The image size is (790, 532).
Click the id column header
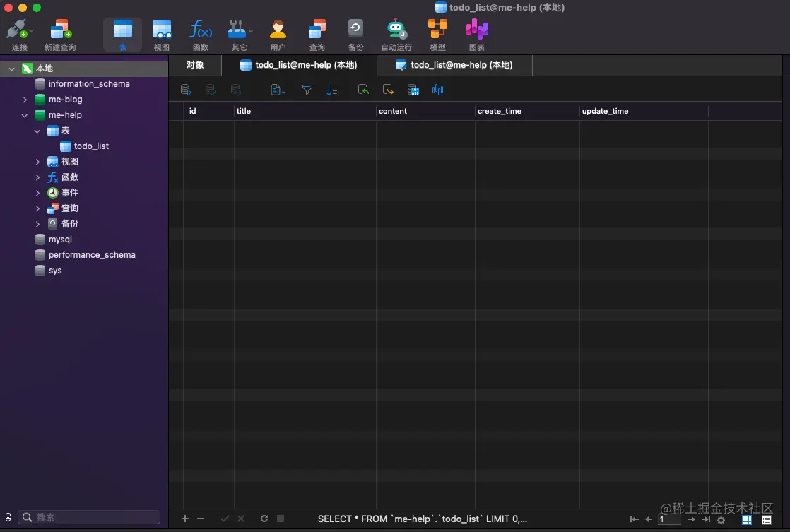(x=208, y=111)
